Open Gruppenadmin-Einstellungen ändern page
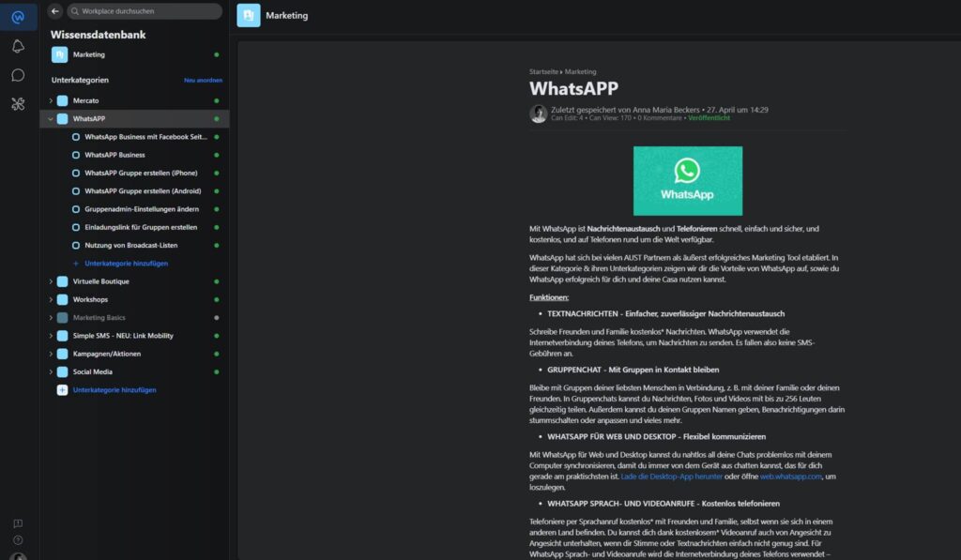Viewport: 961px width, 560px height. (141, 209)
